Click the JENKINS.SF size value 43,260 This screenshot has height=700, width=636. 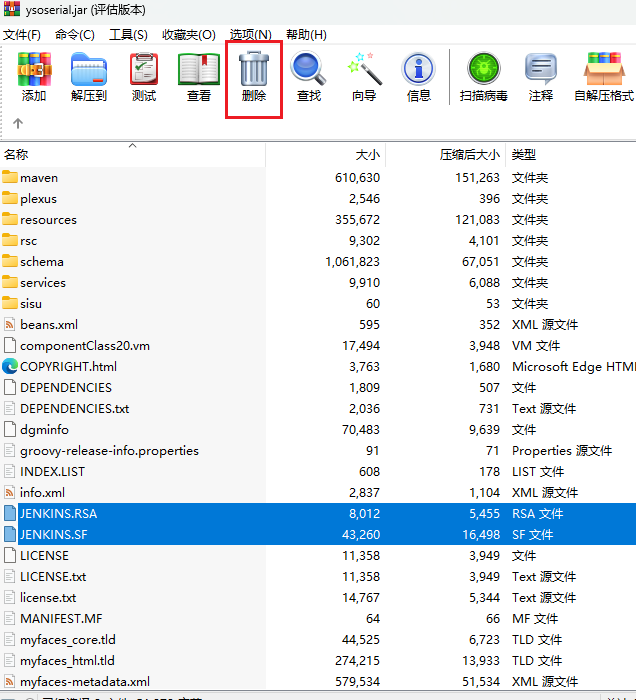click(x=361, y=534)
